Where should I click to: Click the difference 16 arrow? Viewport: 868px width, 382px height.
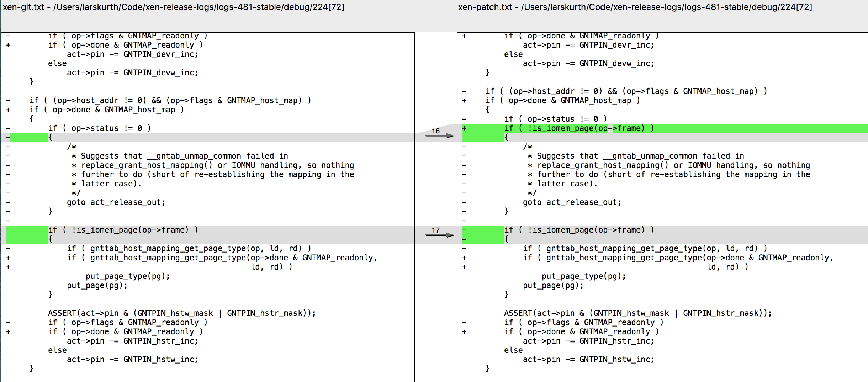point(440,136)
